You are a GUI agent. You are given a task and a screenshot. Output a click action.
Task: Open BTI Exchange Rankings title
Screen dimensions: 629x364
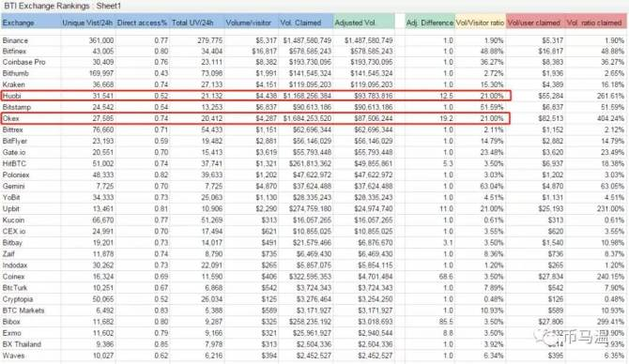[47, 6]
